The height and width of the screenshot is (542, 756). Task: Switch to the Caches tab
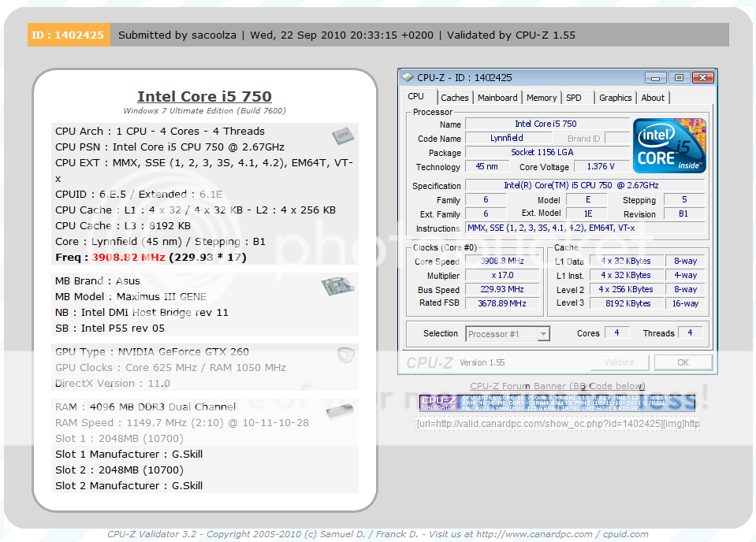[454, 98]
